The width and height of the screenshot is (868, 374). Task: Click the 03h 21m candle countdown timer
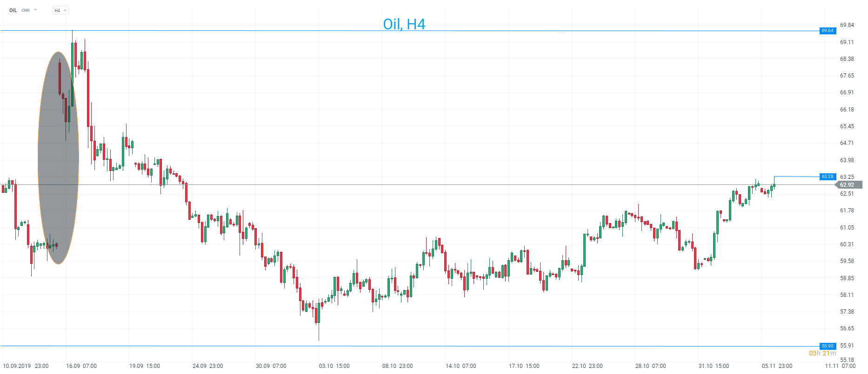(822, 354)
